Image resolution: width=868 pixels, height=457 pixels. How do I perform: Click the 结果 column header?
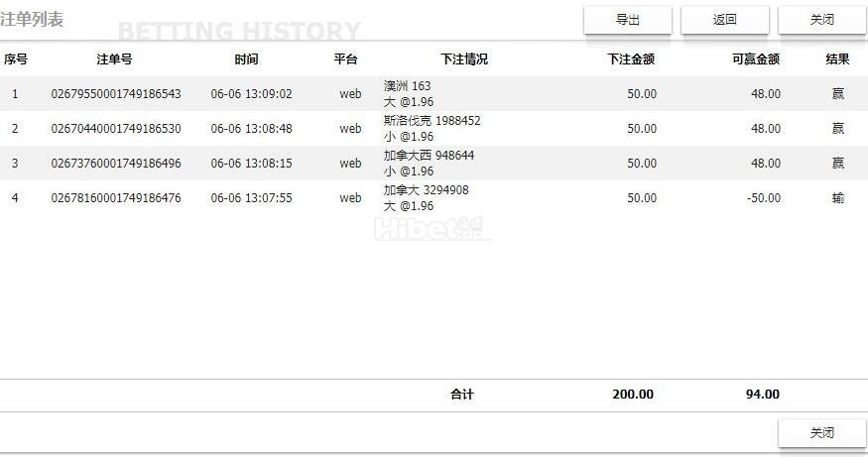837,59
